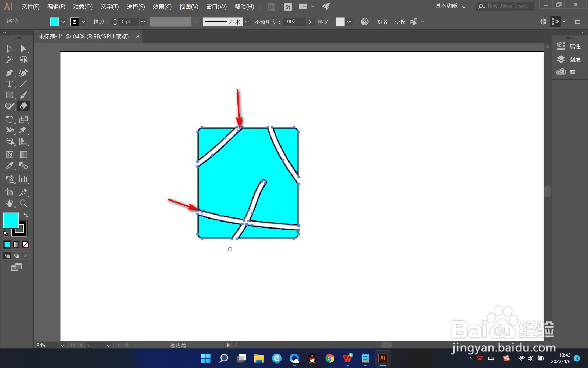Set fill to None

point(25,244)
